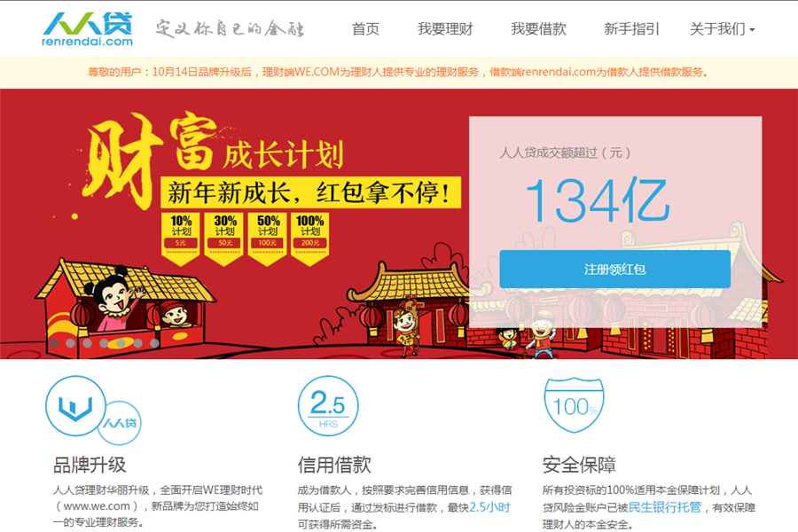Image resolution: width=798 pixels, height=532 pixels.
Task: Click the 50% plan 100元 badge
Action: click(x=268, y=232)
